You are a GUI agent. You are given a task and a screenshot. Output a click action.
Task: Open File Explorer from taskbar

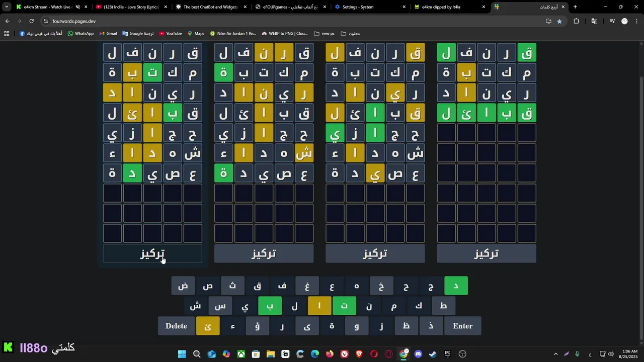click(271, 354)
